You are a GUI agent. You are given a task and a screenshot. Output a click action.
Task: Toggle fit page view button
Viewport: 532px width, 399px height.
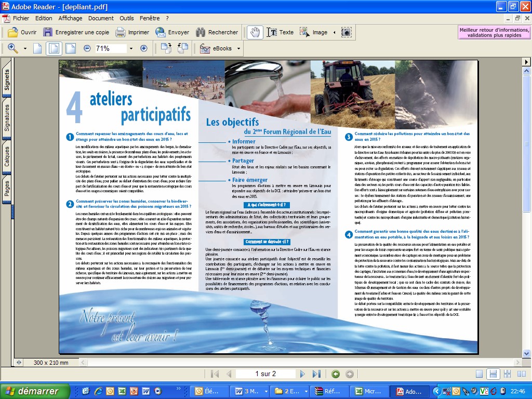54,48
